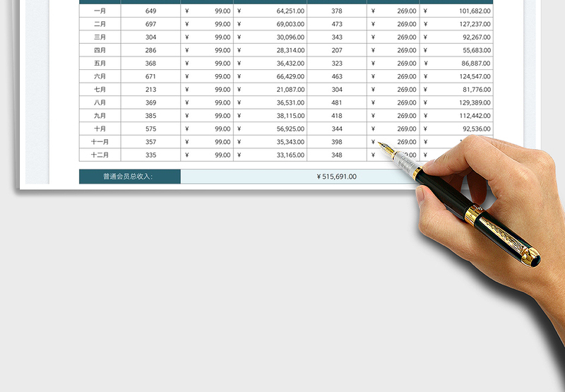The height and width of the screenshot is (392, 565).
Task: Select the 一月 month cell
Action: pyautogui.click(x=100, y=11)
